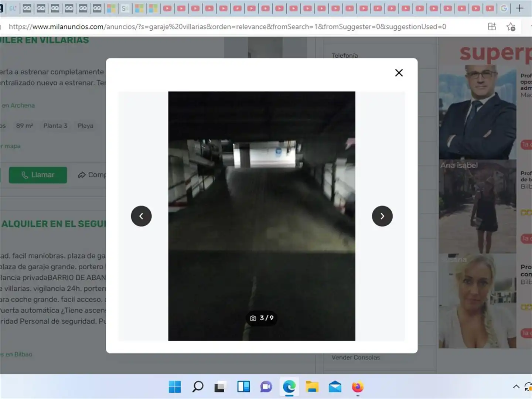The height and width of the screenshot is (399, 532).
Task: Click the milanuncios URL address bar
Action: coord(228,27)
